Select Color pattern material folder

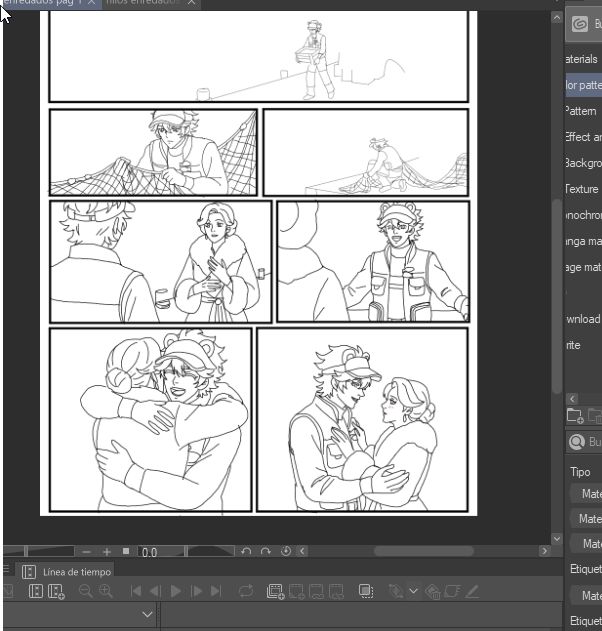point(583,85)
